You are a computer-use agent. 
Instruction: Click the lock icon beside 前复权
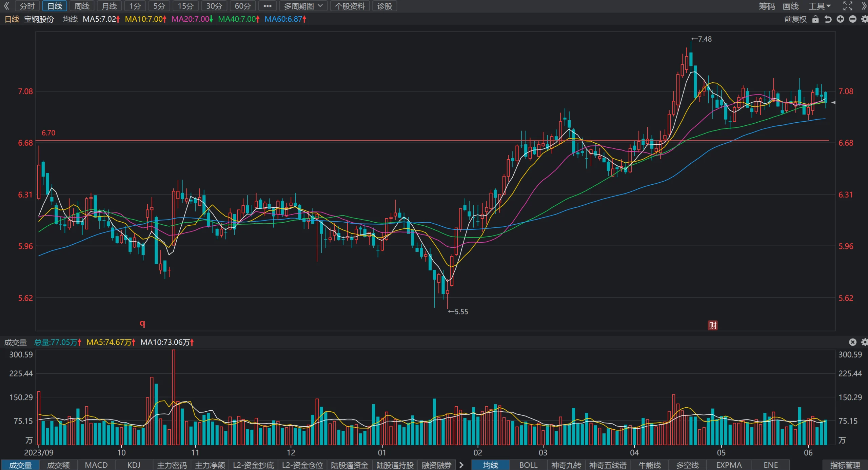815,19
